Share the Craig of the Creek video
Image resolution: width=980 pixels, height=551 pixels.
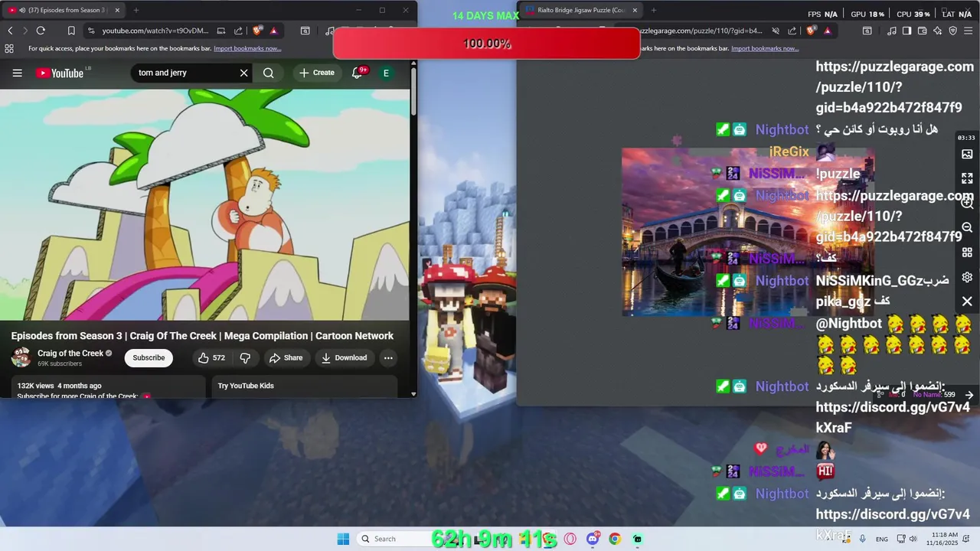point(286,357)
